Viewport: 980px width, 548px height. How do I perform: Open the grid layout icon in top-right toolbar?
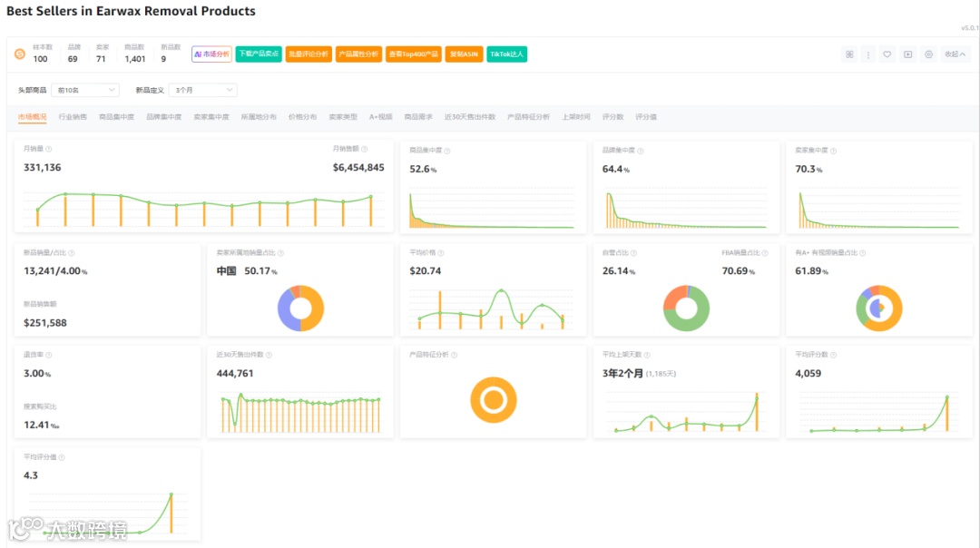[849, 54]
